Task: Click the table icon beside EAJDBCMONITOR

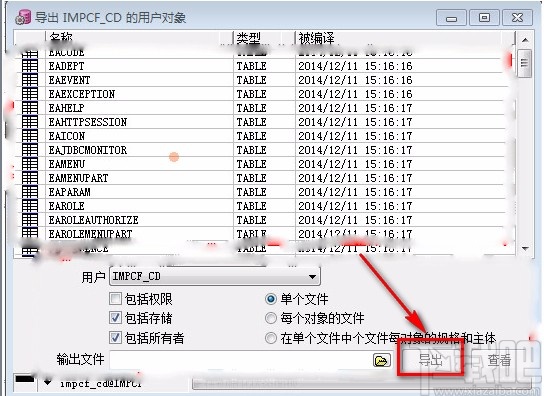Action: (30, 150)
